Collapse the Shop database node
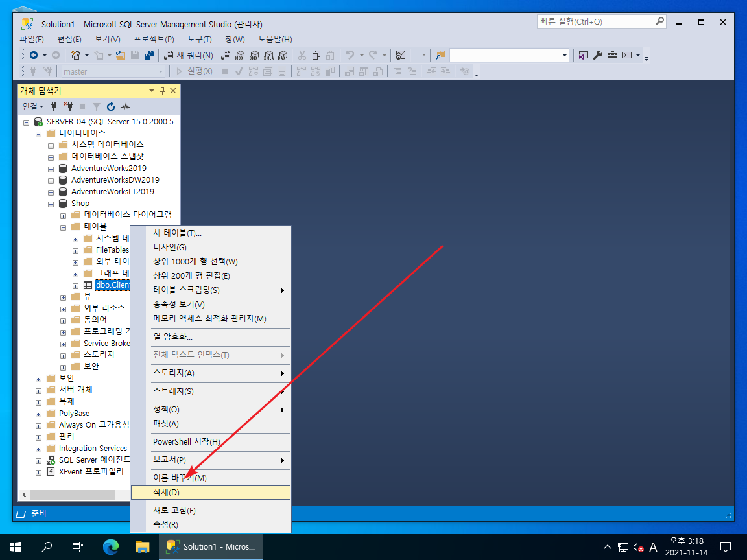The height and width of the screenshot is (560, 747). point(51,204)
